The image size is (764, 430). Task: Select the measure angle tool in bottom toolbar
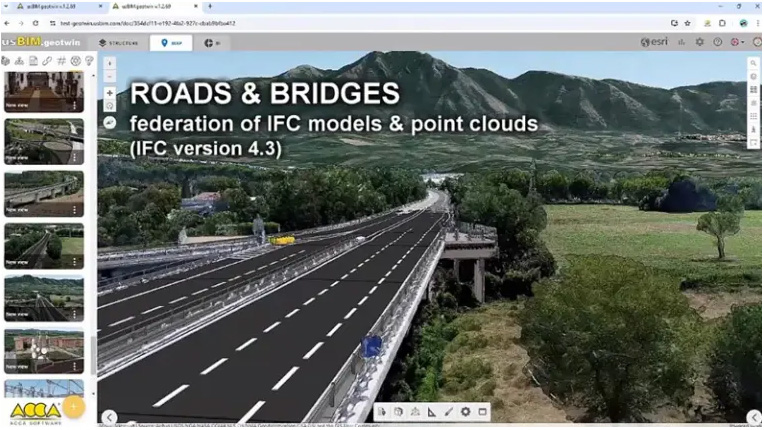click(x=432, y=411)
